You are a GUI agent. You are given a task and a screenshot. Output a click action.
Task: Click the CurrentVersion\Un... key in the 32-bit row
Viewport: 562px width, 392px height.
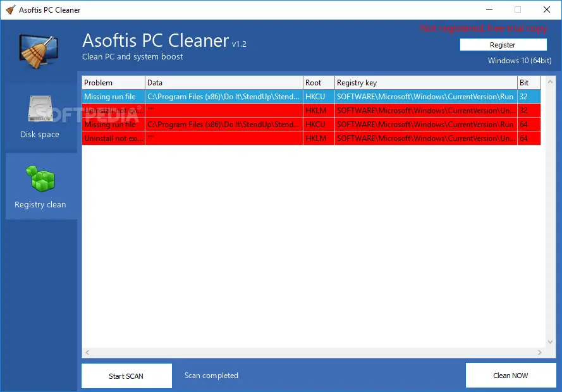426,111
